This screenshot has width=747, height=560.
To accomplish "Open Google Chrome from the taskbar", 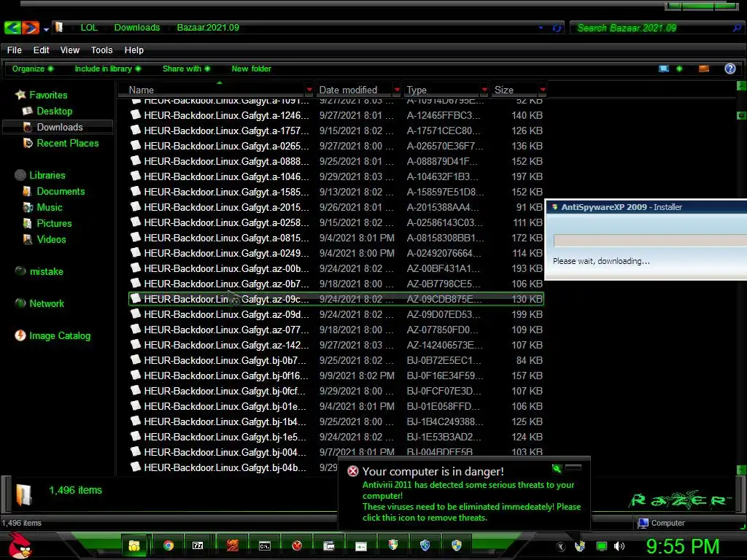I will [169, 545].
